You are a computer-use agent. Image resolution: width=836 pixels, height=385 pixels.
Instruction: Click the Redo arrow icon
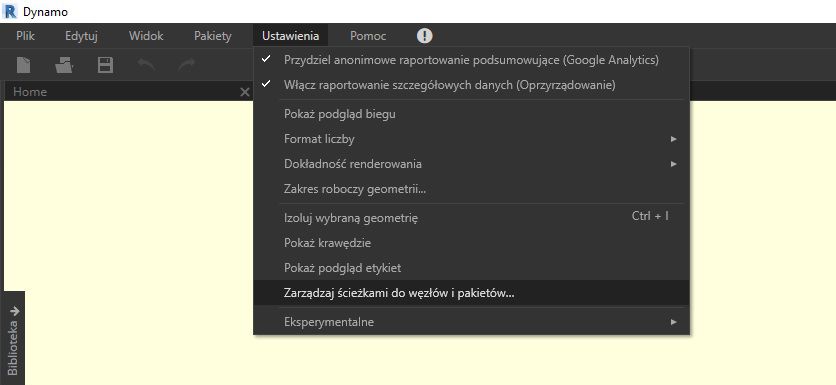pos(186,65)
